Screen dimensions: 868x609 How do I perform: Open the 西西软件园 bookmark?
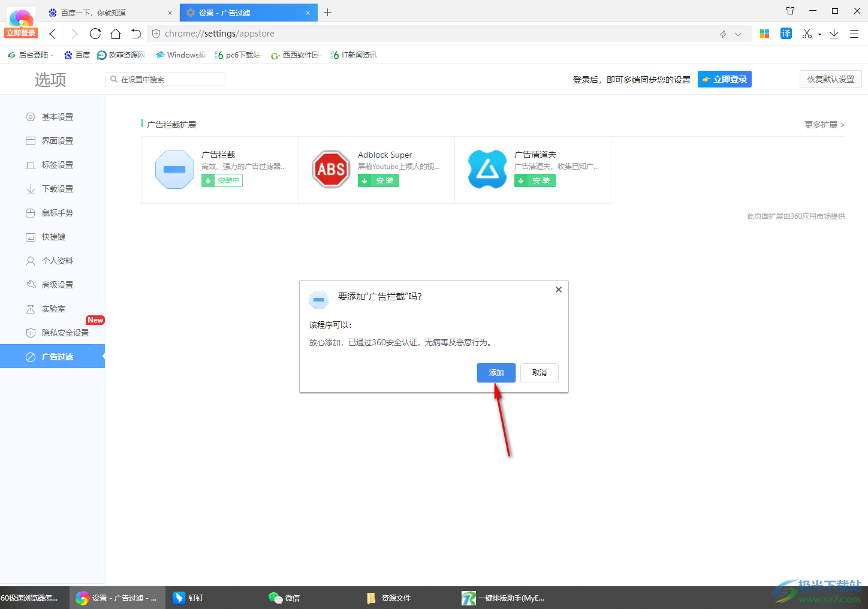coord(295,55)
